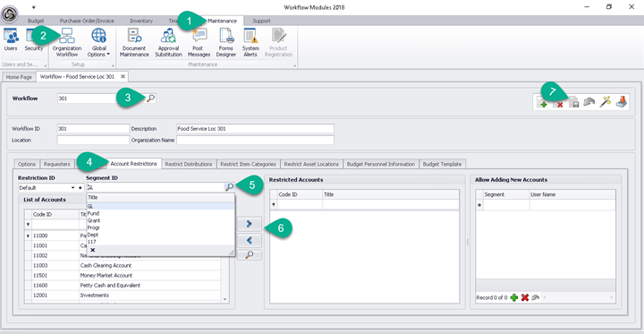Click the Location input field
644x334 pixels.
click(x=93, y=140)
